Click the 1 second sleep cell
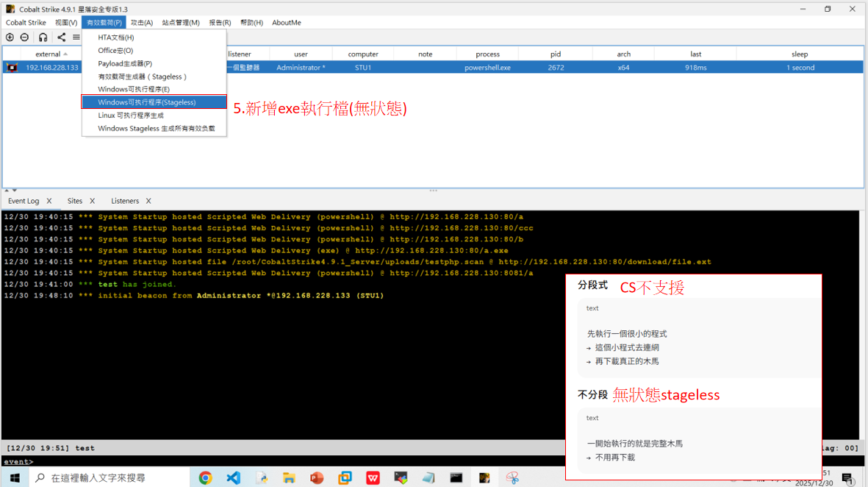This screenshot has height=487, width=868. (x=800, y=68)
